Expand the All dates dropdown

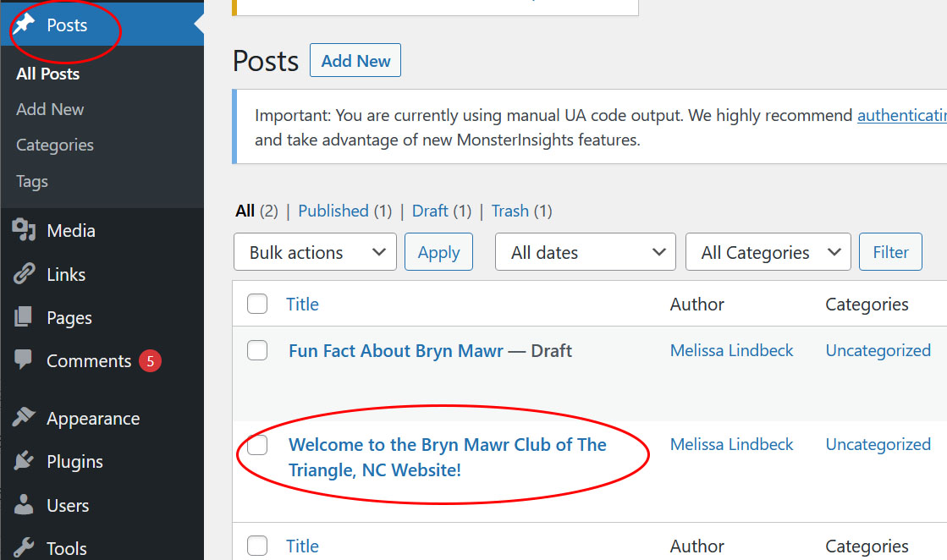click(586, 251)
